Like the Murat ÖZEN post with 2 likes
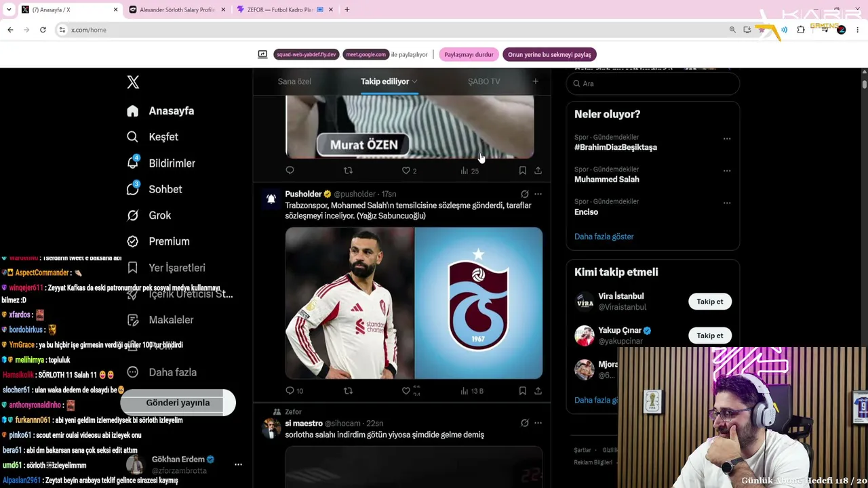Viewport: 868px width, 488px height. [x=409, y=171]
